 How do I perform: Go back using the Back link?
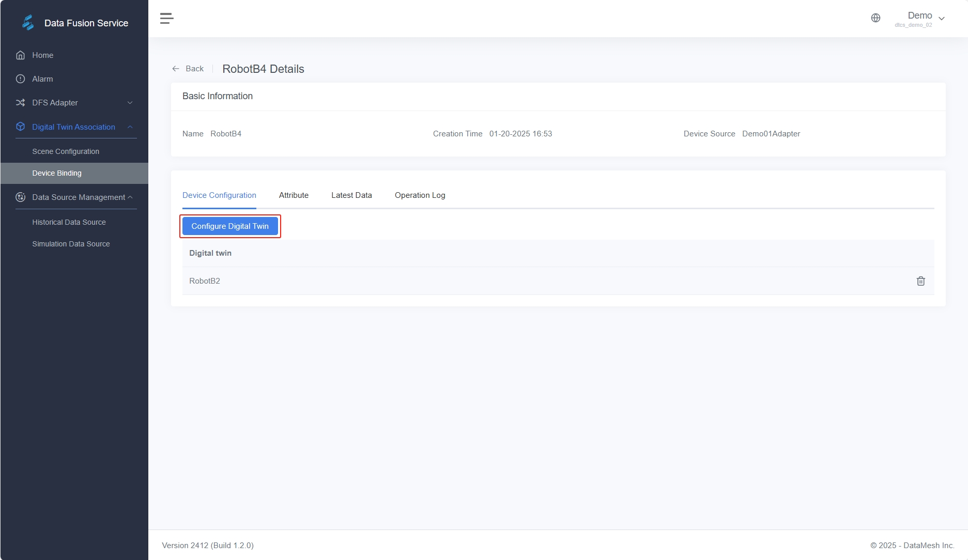point(189,69)
